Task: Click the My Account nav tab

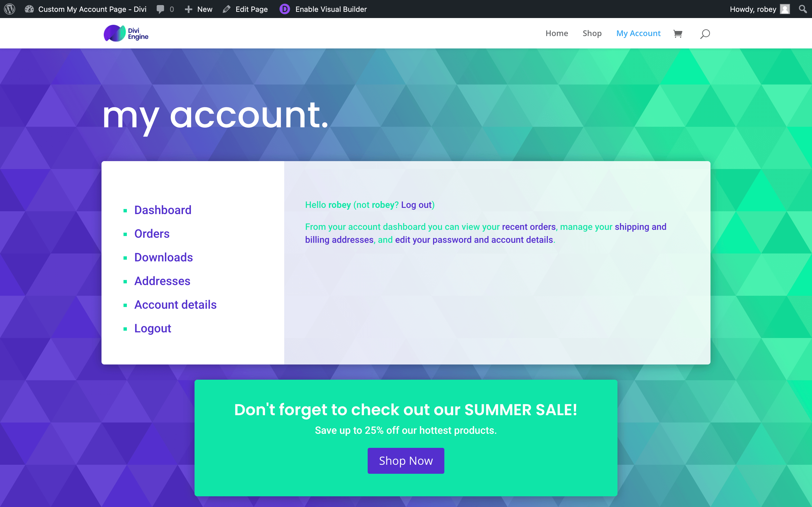Action: [638, 33]
